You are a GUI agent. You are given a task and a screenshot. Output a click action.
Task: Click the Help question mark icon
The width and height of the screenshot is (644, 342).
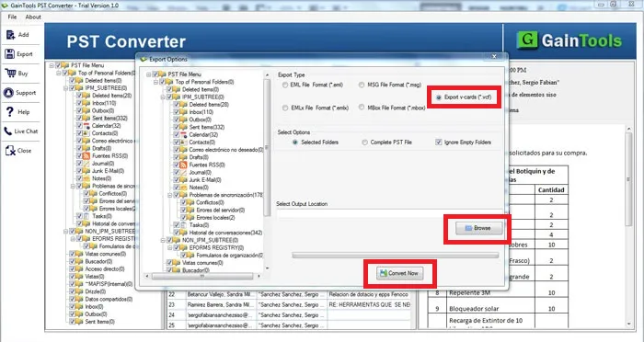click(10, 111)
